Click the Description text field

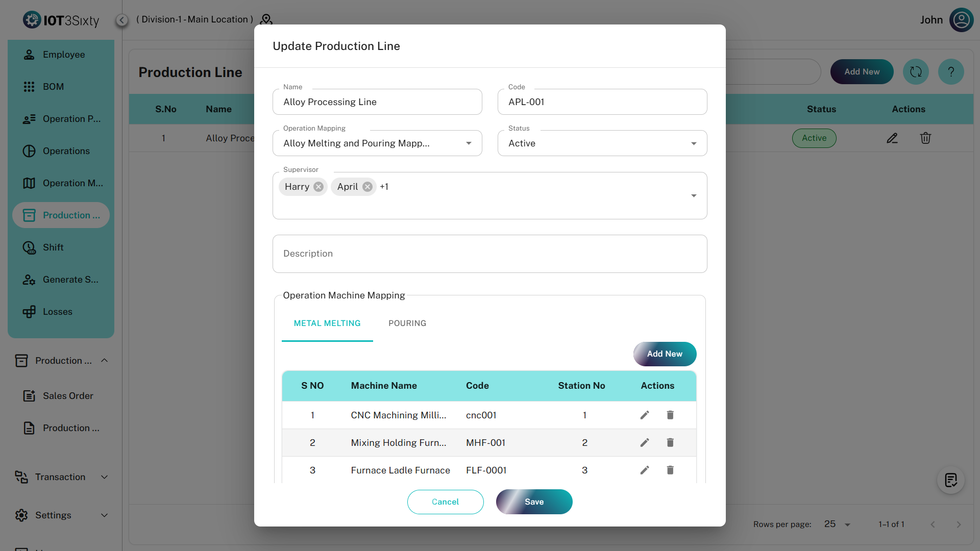(x=489, y=254)
